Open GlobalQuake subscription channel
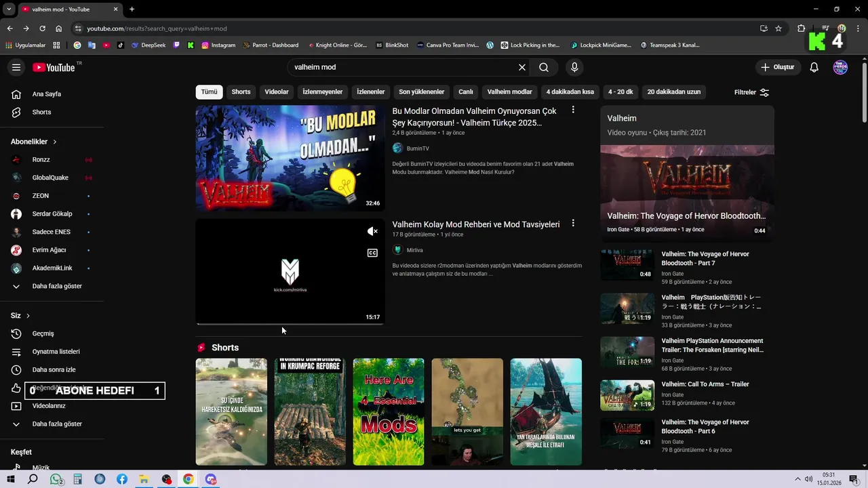This screenshot has width=868, height=488. [52, 178]
